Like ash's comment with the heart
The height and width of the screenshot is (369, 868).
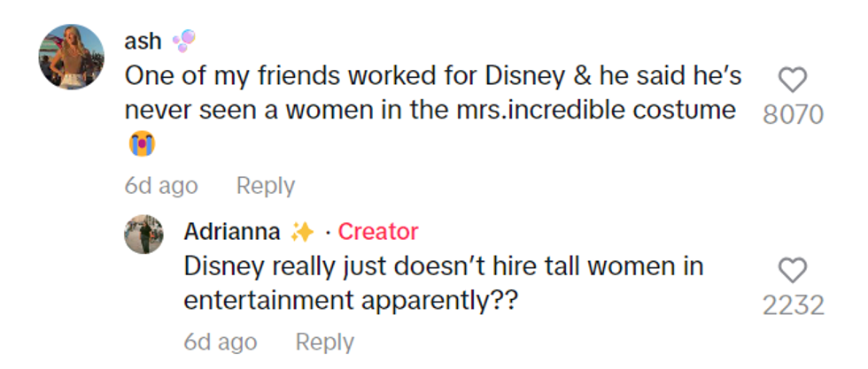792,81
